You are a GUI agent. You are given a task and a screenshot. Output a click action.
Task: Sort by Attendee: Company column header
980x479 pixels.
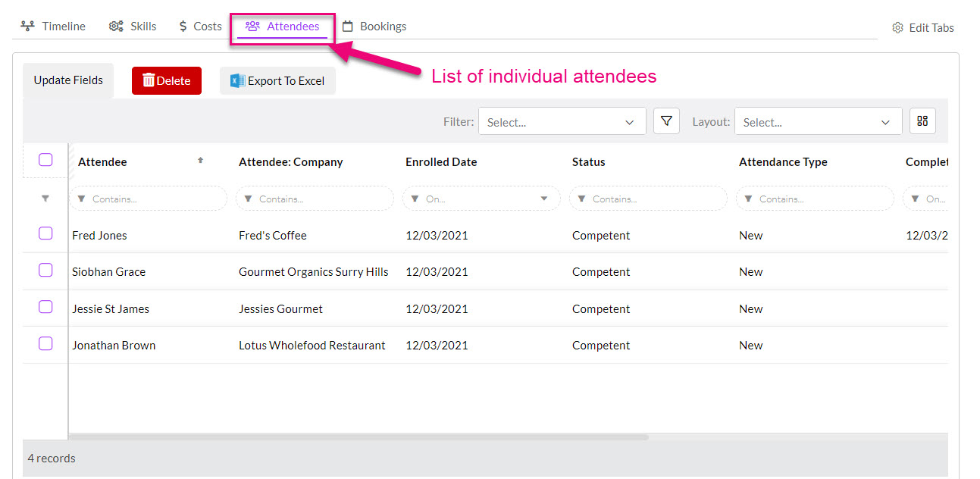[290, 162]
